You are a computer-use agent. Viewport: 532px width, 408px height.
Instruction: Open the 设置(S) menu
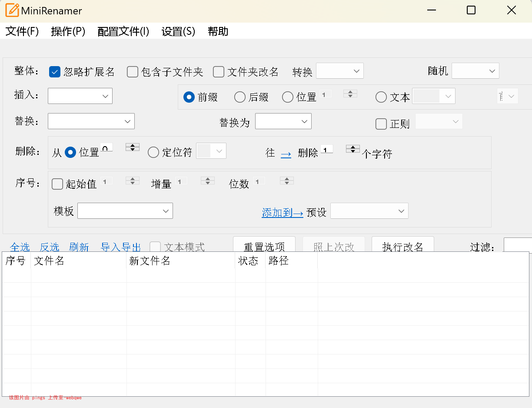[178, 31]
